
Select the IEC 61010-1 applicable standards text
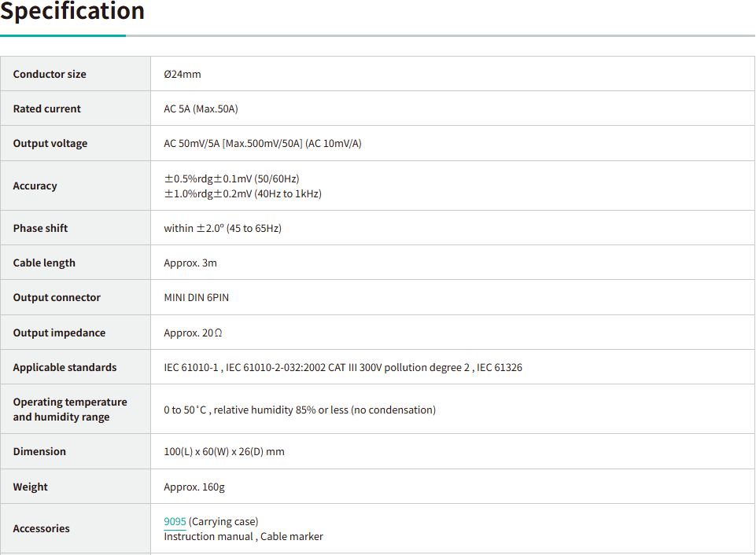point(342,367)
